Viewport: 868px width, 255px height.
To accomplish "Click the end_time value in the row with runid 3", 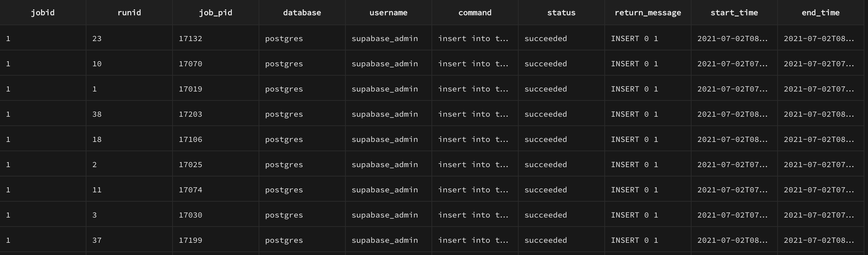I will point(819,215).
